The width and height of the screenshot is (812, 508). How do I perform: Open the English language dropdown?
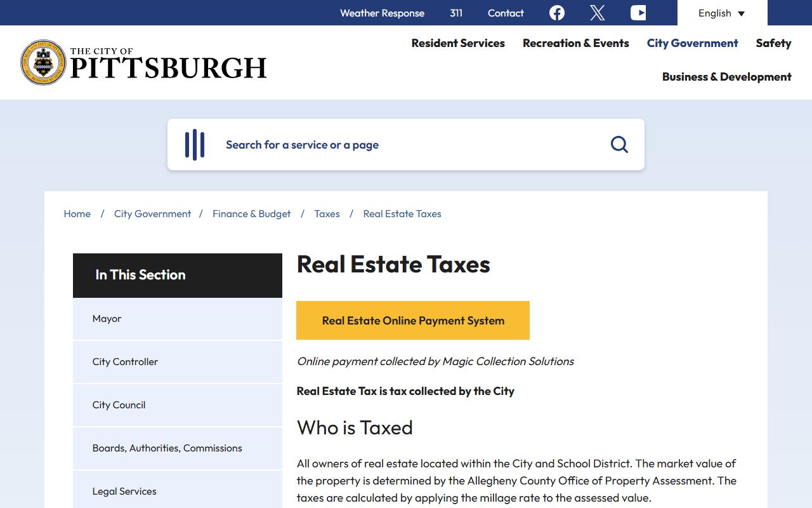[722, 13]
